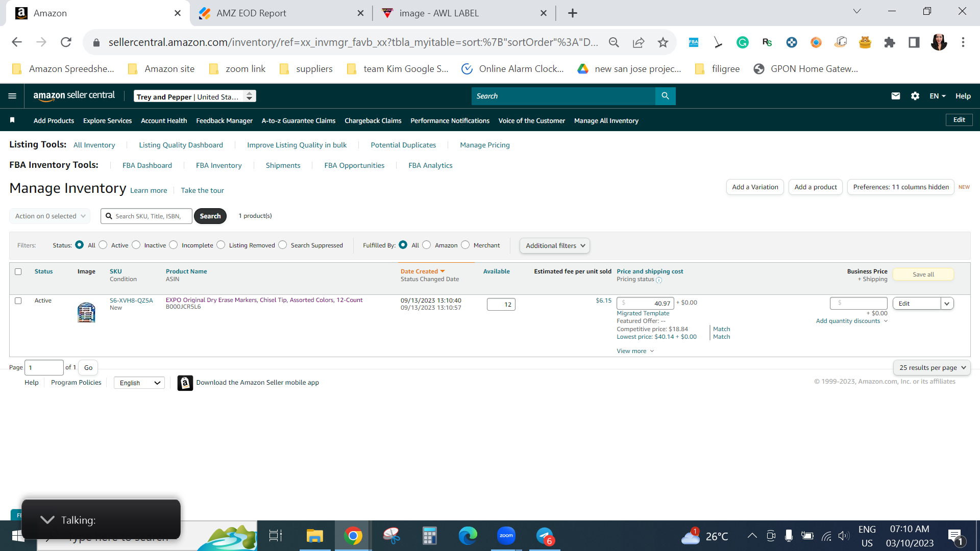Select Fulfilled By Amazon radio button

point(427,245)
